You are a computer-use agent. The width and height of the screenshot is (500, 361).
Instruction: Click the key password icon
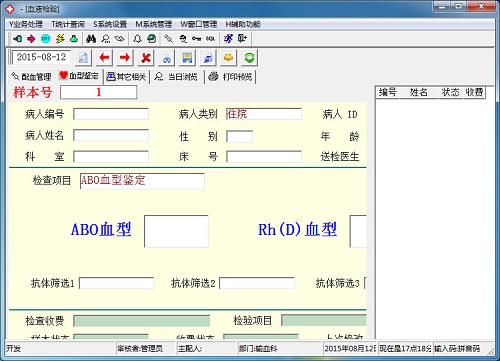tap(197, 39)
